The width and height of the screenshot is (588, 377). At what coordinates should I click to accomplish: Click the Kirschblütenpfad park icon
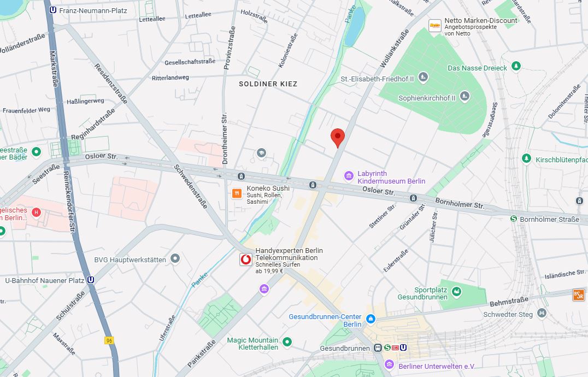[526, 158]
